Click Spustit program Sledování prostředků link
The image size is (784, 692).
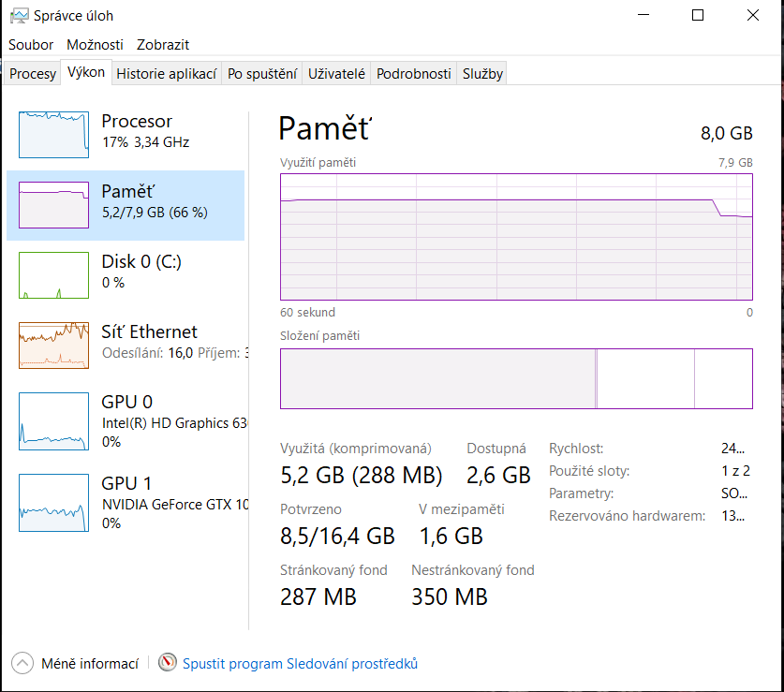(300, 663)
